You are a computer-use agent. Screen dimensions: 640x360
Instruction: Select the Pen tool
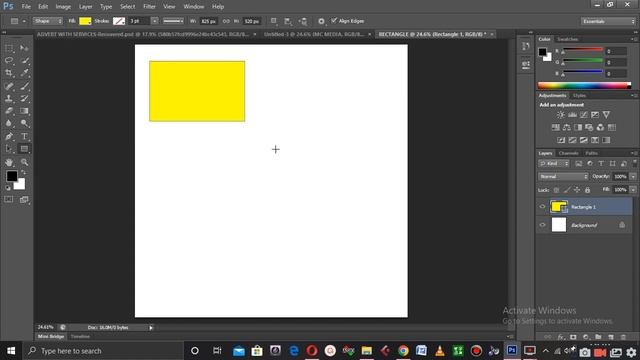point(9,136)
